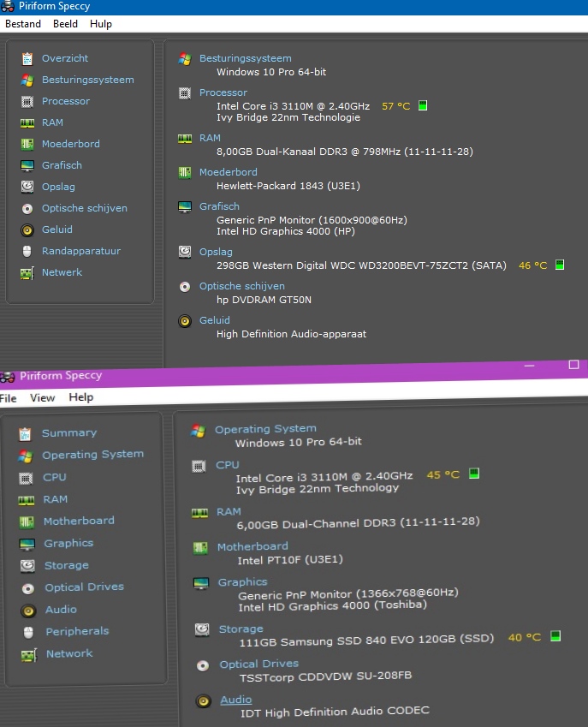Open the underlined Audio heading link
Viewport: 588px width, 727px height.
(x=236, y=700)
